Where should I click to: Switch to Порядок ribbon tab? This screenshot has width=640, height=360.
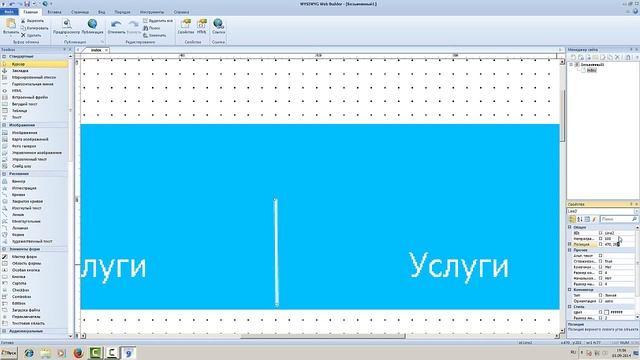click(x=122, y=12)
